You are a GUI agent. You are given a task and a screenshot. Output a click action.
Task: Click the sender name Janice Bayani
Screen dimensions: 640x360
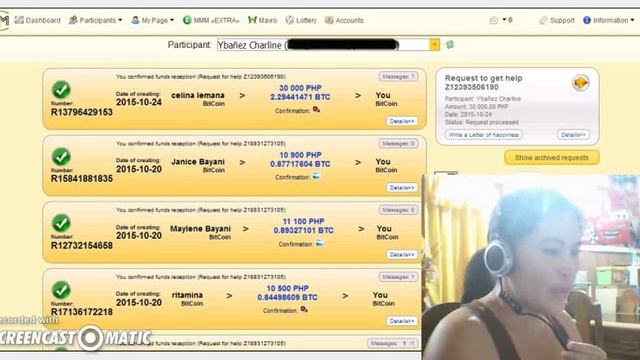click(x=198, y=162)
